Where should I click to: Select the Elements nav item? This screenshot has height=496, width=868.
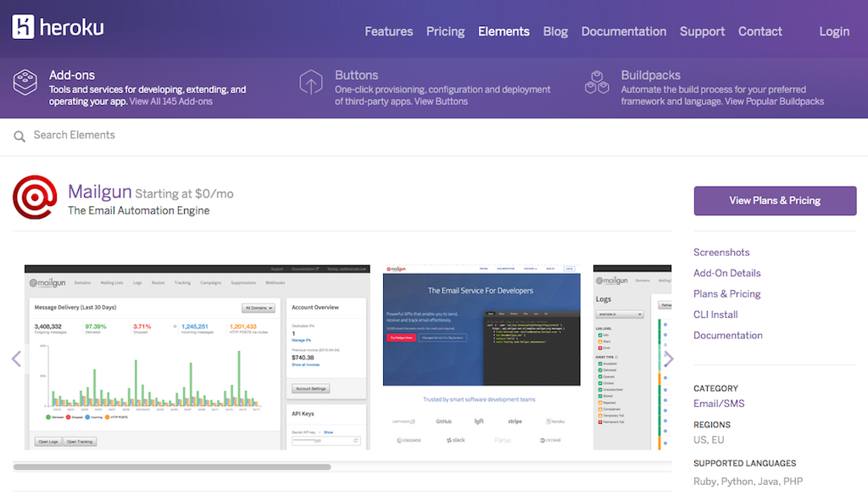click(504, 31)
